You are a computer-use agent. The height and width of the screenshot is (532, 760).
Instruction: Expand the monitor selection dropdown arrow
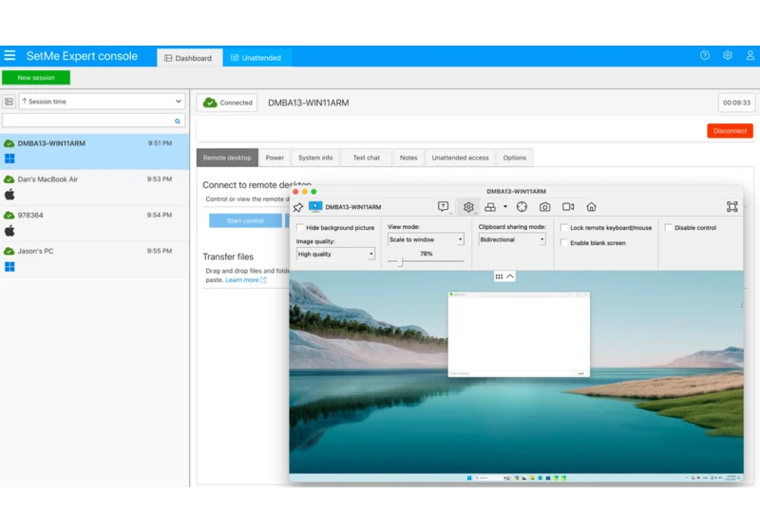[x=505, y=207]
